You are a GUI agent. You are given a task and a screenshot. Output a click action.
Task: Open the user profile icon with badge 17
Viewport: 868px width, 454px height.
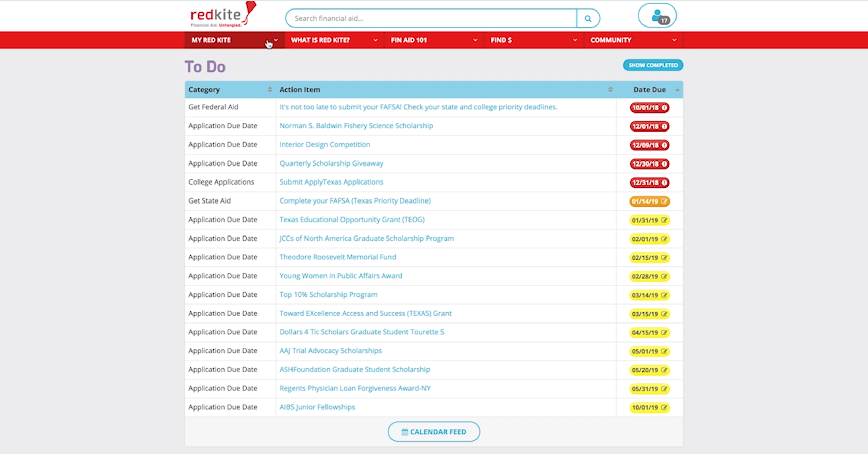(x=657, y=16)
